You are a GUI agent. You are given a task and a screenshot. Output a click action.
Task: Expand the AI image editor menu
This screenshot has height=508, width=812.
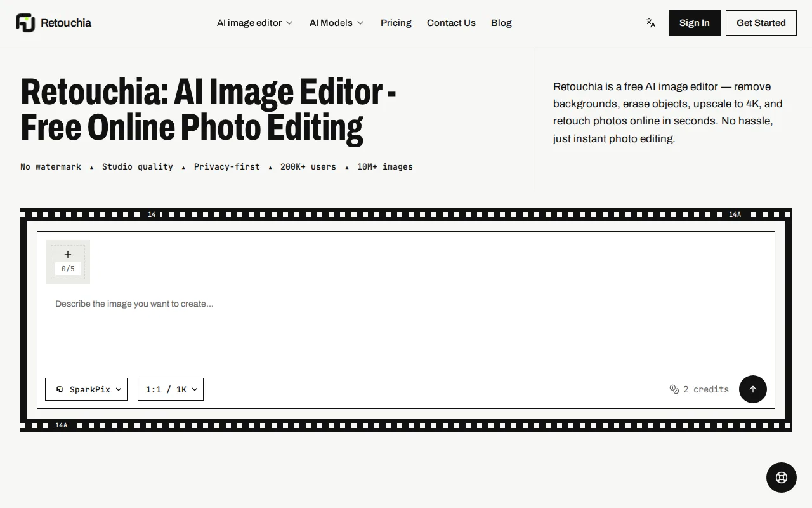pyautogui.click(x=255, y=23)
